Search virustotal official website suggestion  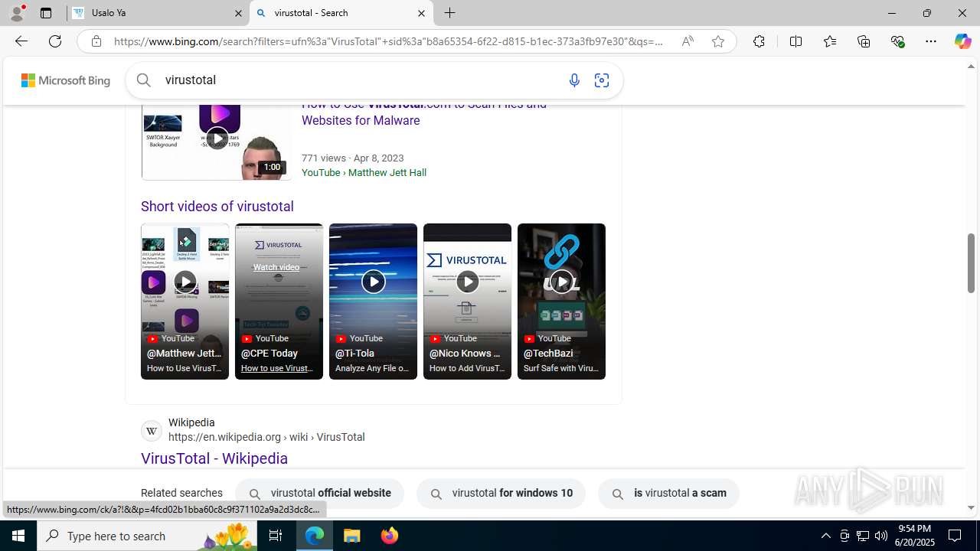tap(319, 494)
